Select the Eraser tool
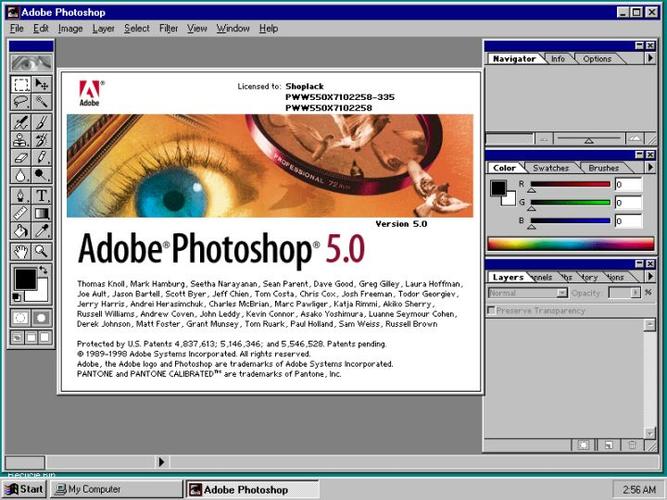 coord(20,157)
